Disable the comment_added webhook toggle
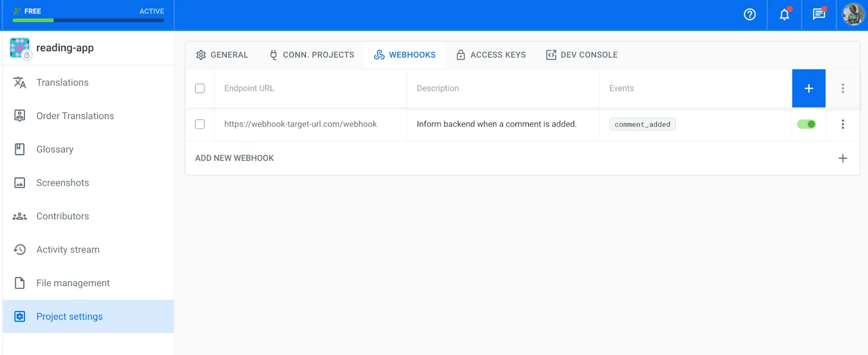Viewport: 868px width, 355px height. pyautogui.click(x=806, y=124)
